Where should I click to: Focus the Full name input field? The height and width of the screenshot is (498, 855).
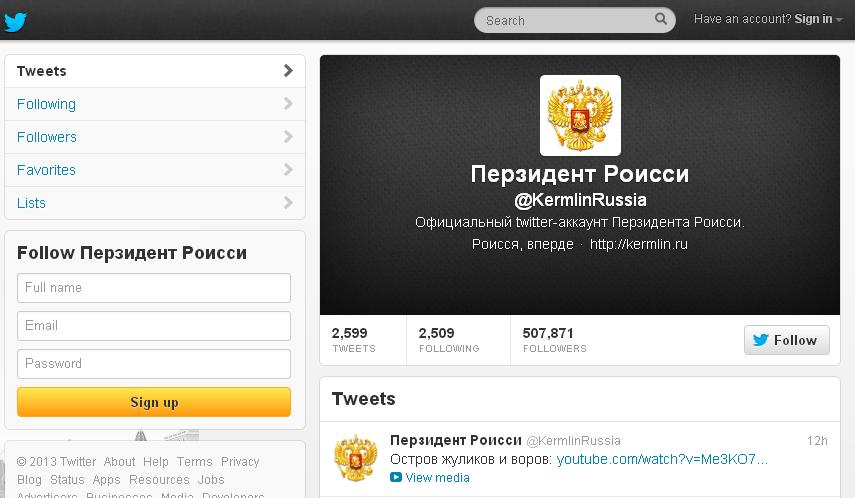coord(154,287)
